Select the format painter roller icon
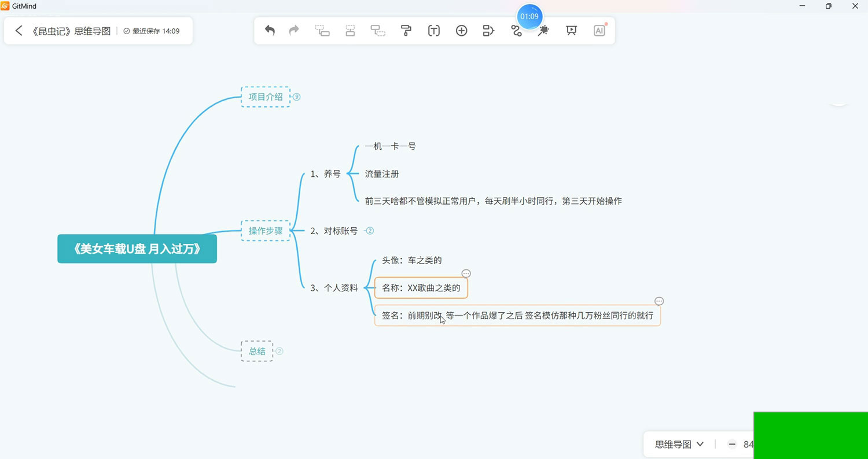The image size is (868, 459). (406, 31)
